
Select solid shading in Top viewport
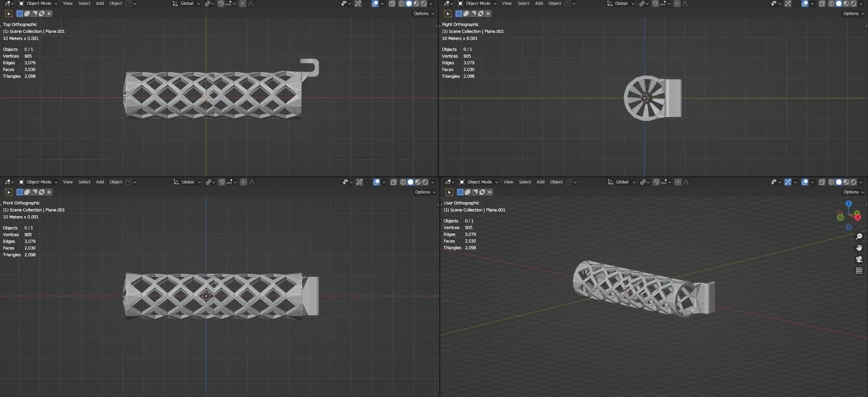pyautogui.click(x=409, y=4)
